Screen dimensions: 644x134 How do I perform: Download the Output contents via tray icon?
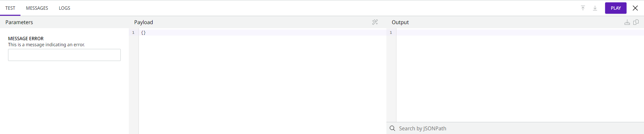[x=627, y=22]
